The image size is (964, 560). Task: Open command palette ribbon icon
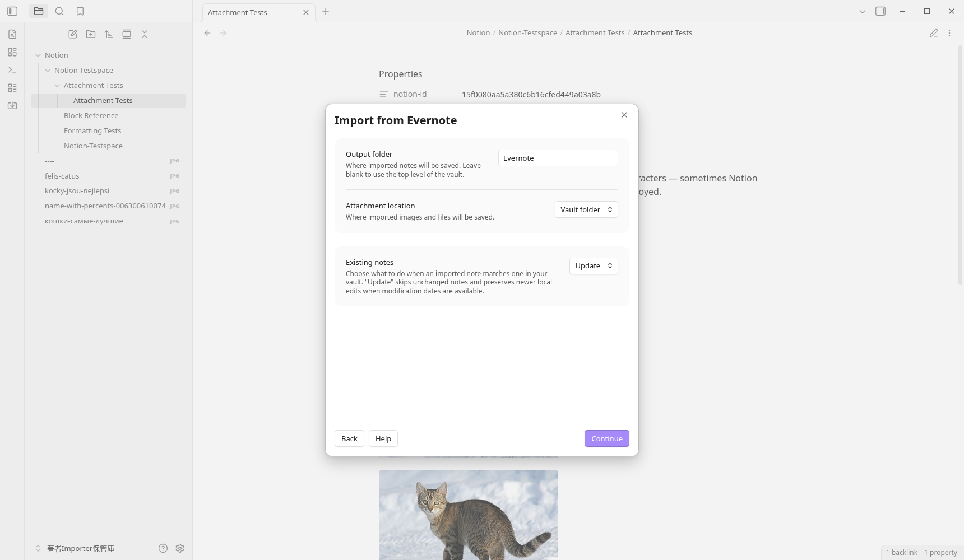coord(12,70)
